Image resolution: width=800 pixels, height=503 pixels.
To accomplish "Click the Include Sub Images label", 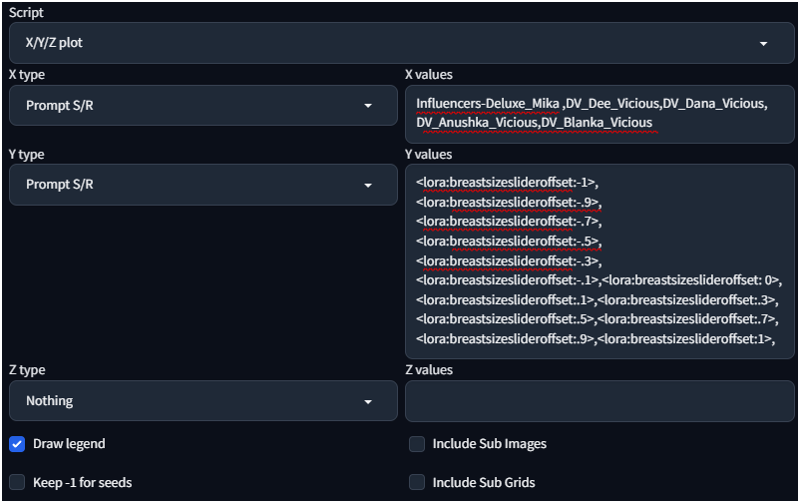I will 489,443.
